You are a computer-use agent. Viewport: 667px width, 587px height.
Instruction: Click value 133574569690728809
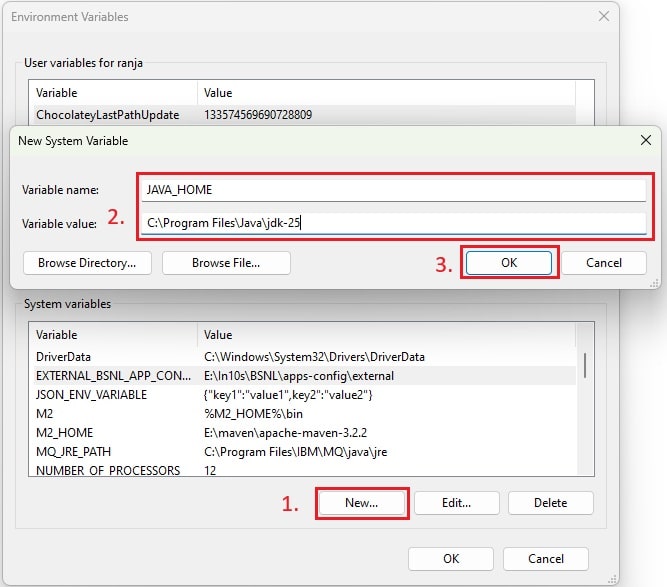tap(258, 115)
